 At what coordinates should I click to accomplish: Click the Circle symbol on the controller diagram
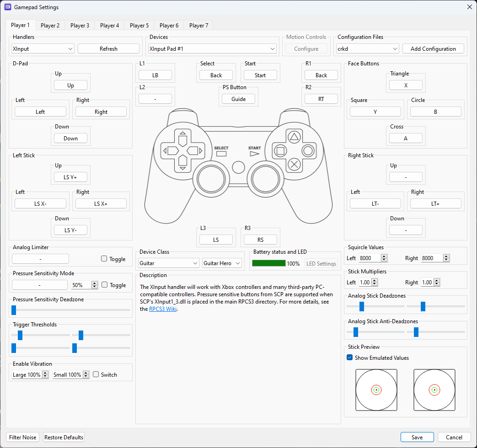(308, 150)
